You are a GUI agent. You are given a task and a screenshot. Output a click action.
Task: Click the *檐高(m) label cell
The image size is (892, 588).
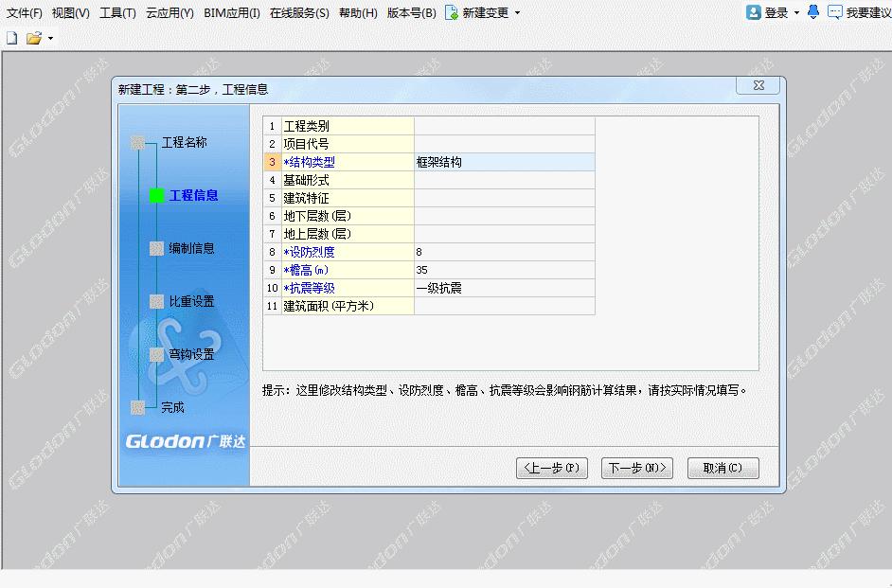click(x=348, y=270)
